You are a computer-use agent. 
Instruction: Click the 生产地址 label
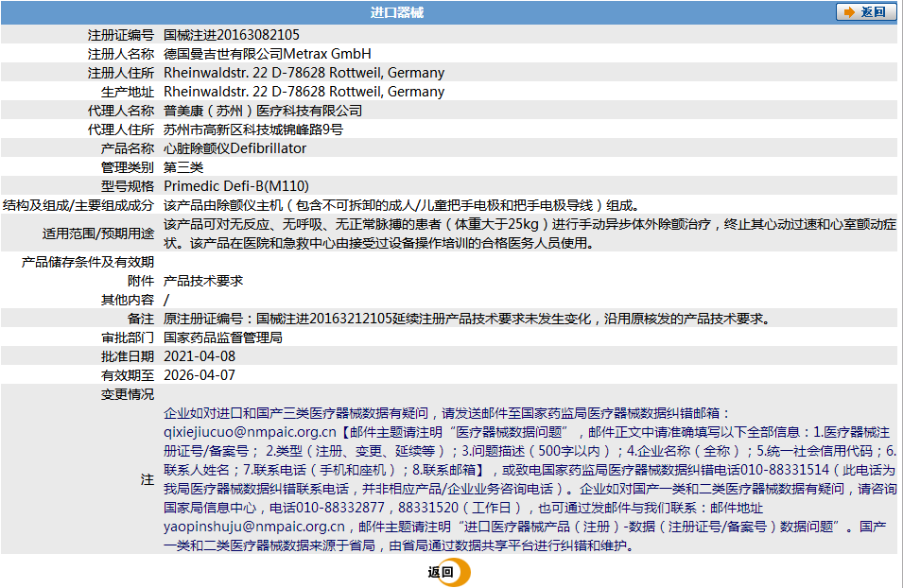(x=128, y=92)
